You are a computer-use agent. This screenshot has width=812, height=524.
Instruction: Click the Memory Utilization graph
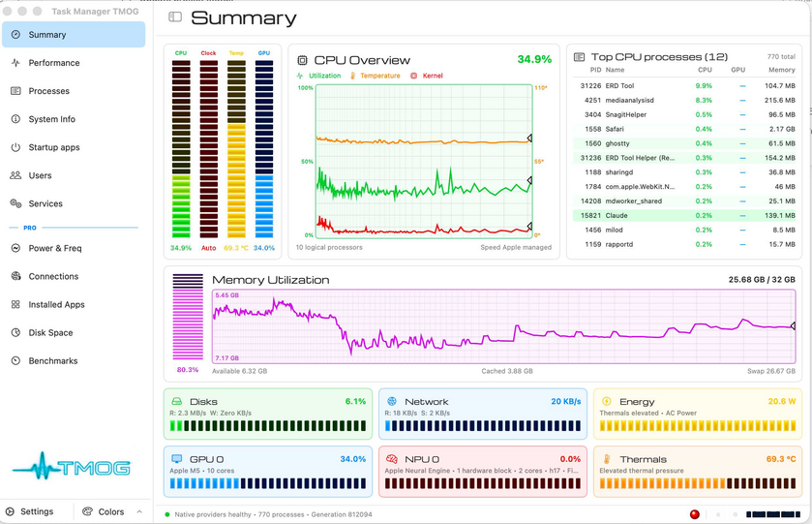[503, 326]
